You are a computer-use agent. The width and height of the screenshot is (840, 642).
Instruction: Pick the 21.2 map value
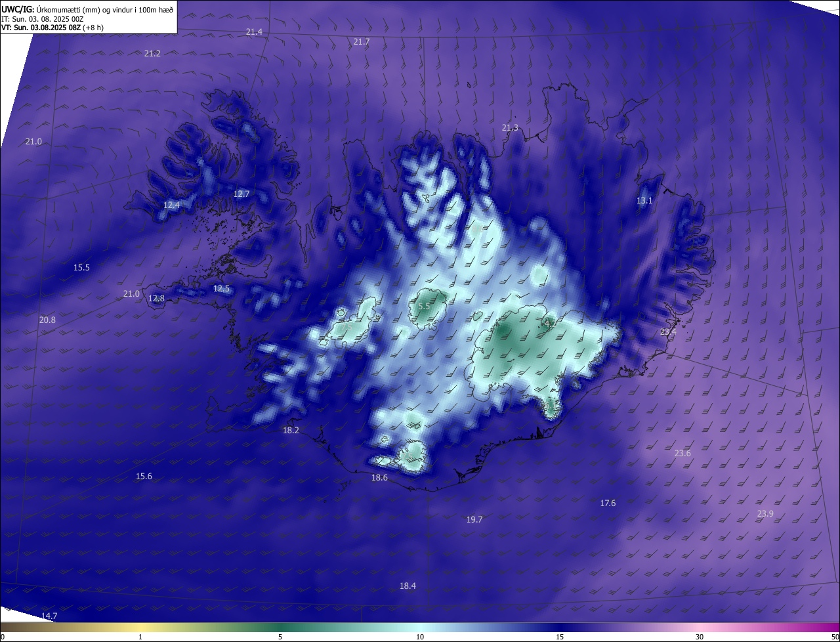(x=152, y=53)
